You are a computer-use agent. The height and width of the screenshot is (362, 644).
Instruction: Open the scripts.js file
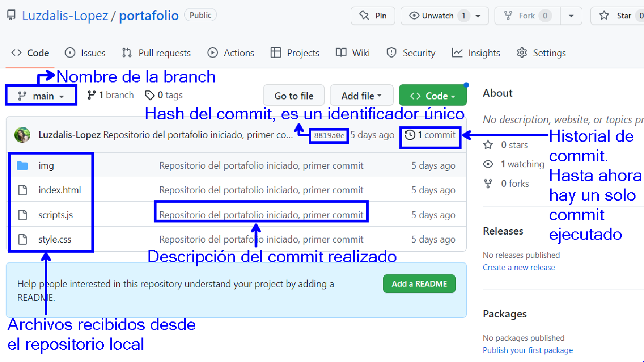pyautogui.click(x=56, y=215)
